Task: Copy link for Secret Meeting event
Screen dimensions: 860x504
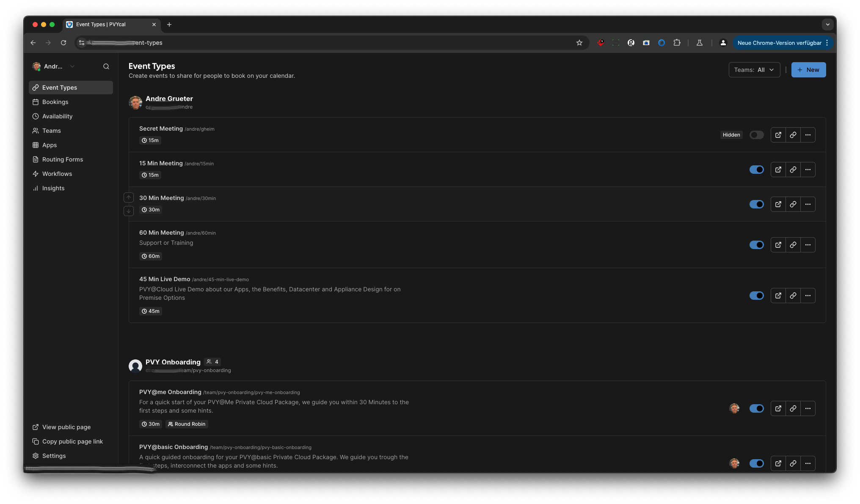Action: tap(793, 135)
